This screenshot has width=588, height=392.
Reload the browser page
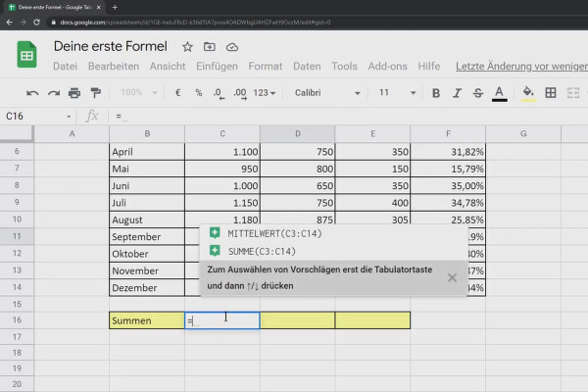(36, 23)
